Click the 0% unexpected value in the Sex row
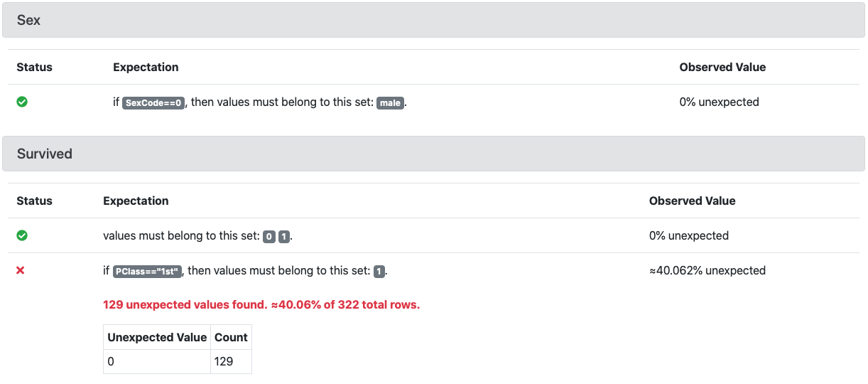The image size is (868, 384). pyautogui.click(x=719, y=102)
